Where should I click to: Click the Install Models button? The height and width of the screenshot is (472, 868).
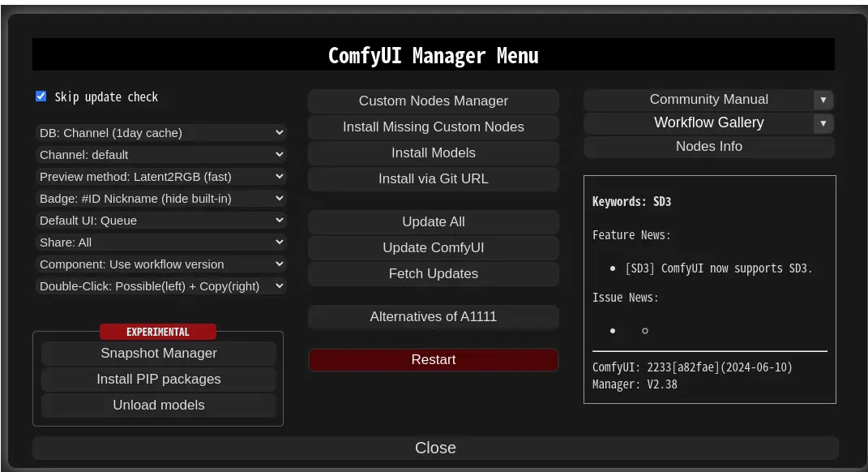click(434, 153)
